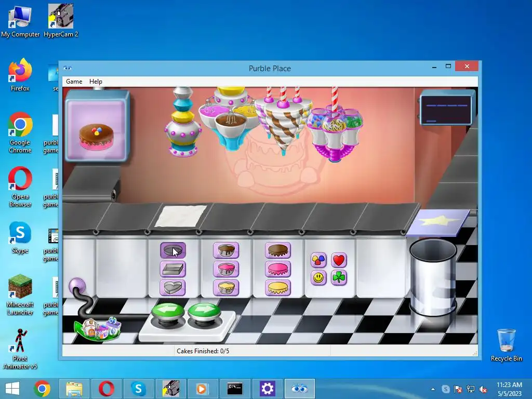Open Command Prompt taskbar icon
The width and height of the screenshot is (532, 399).
click(x=235, y=389)
